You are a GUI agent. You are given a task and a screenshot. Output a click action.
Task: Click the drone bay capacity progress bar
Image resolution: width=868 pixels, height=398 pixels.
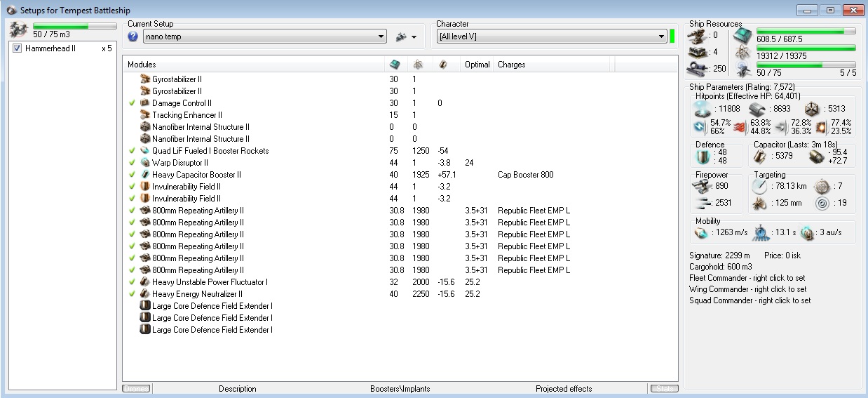(x=74, y=26)
